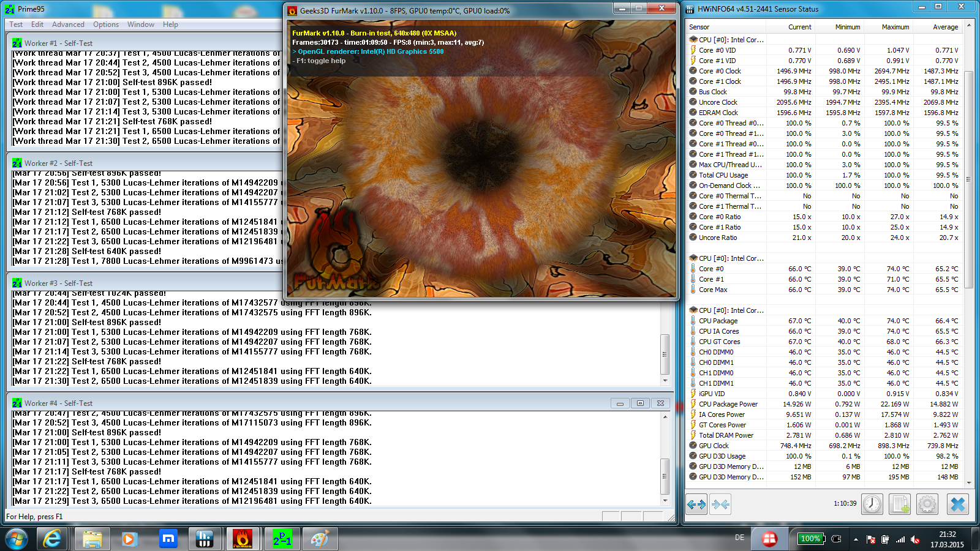Minimize the Worker #4 child window
980x551 pixels.
pyautogui.click(x=620, y=403)
